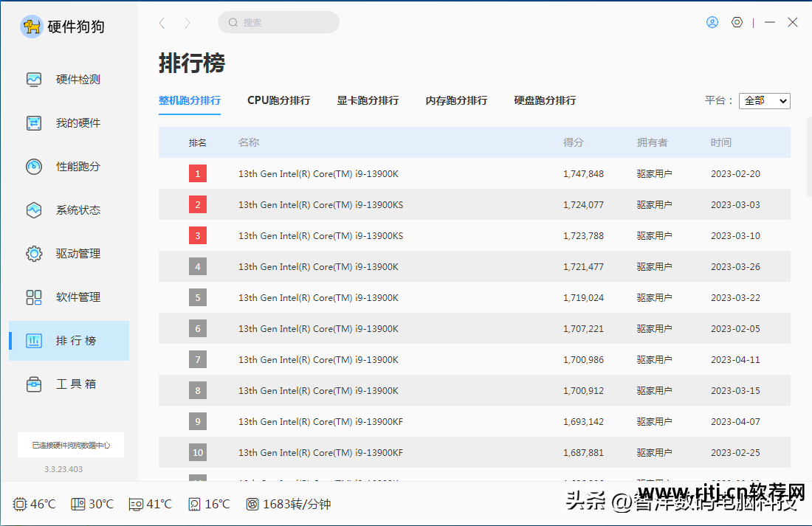This screenshot has height=526, width=812.
Task: Open the 系统状态 sidebar icon
Action: 34,210
